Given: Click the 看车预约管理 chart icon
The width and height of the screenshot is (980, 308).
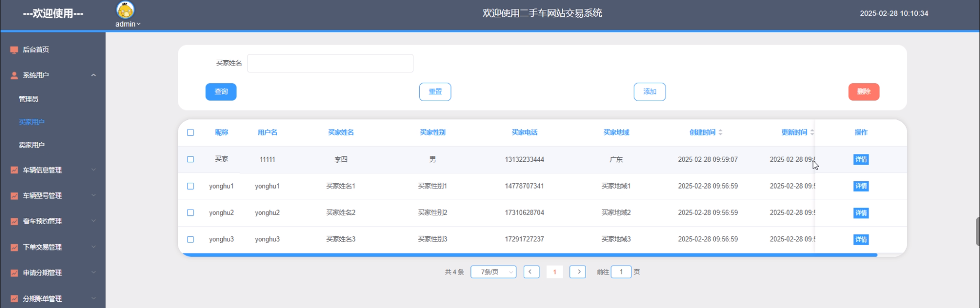Looking at the screenshot, I should [x=14, y=222].
